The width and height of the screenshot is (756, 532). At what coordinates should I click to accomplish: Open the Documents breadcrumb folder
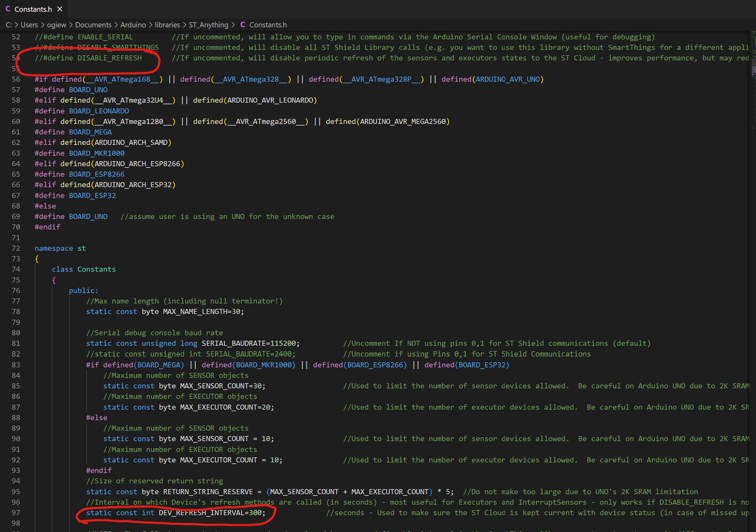(x=93, y=25)
